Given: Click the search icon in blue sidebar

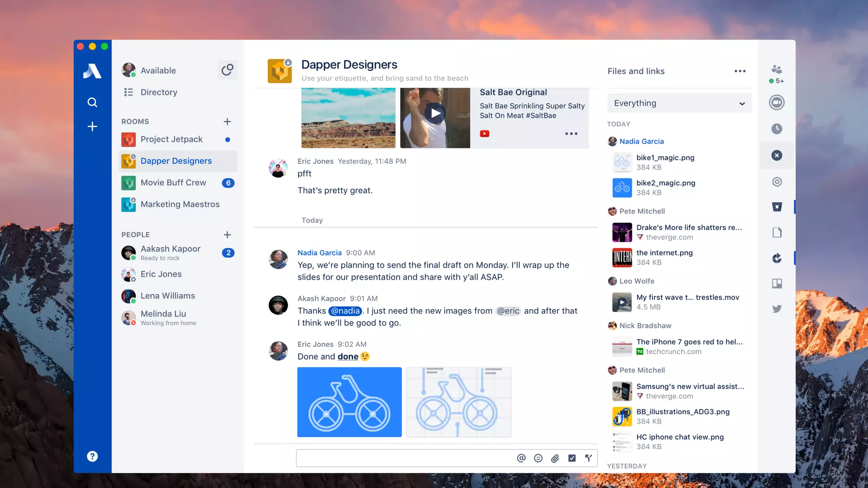Looking at the screenshot, I should 92,102.
